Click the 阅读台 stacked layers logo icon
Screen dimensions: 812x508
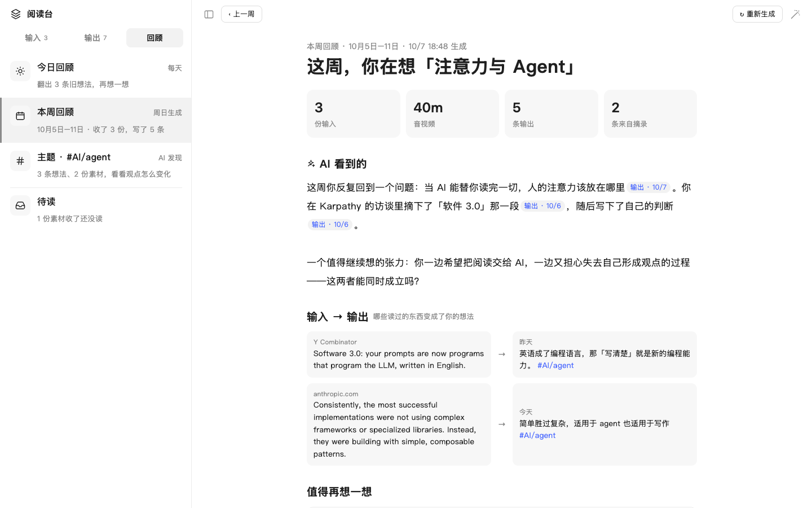(x=16, y=14)
